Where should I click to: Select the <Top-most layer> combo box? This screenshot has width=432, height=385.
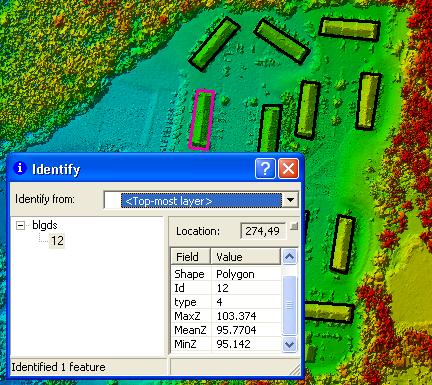click(201, 200)
